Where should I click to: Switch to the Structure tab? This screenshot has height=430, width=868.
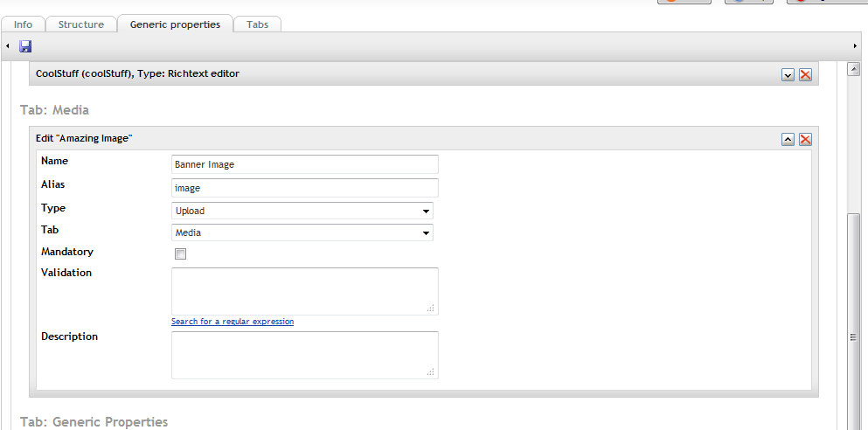coord(80,24)
